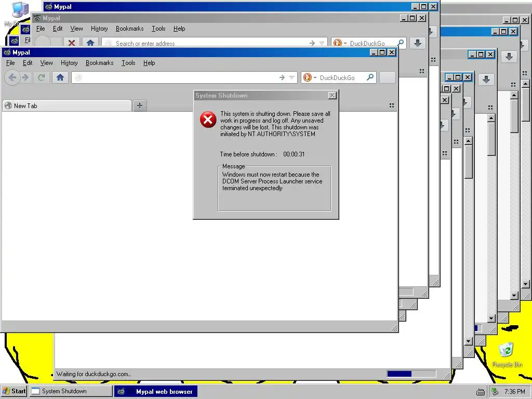Open the Edit menu in the front Mypal window
The height and width of the screenshot is (399, 532).
(x=28, y=63)
